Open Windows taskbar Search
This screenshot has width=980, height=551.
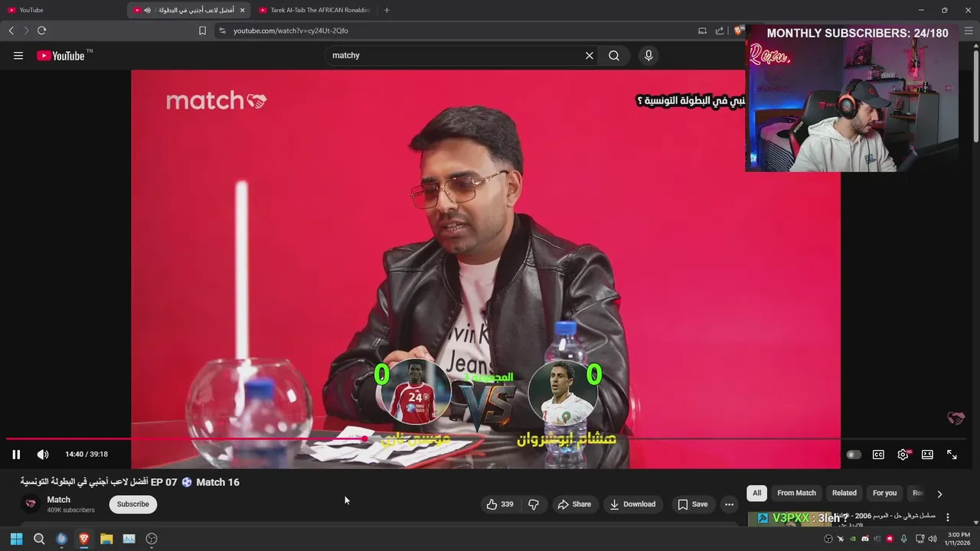tap(39, 539)
